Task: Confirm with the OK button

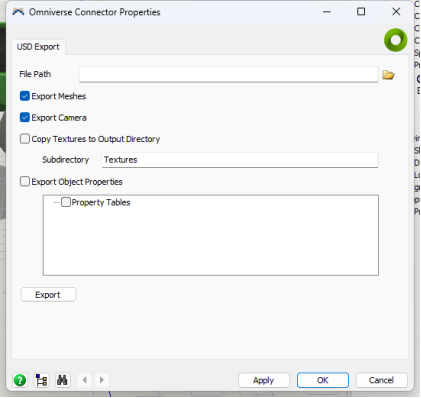Action: click(323, 380)
